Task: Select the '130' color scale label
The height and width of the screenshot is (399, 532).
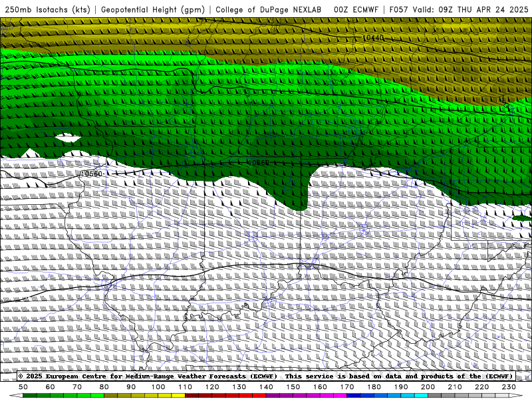Action: [x=239, y=387]
